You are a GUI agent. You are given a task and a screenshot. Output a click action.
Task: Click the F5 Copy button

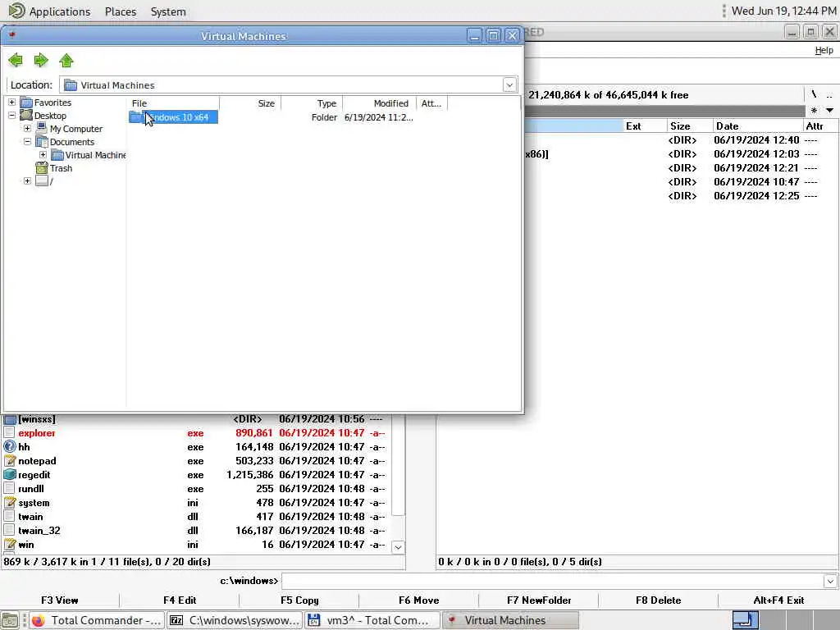pyautogui.click(x=299, y=600)
